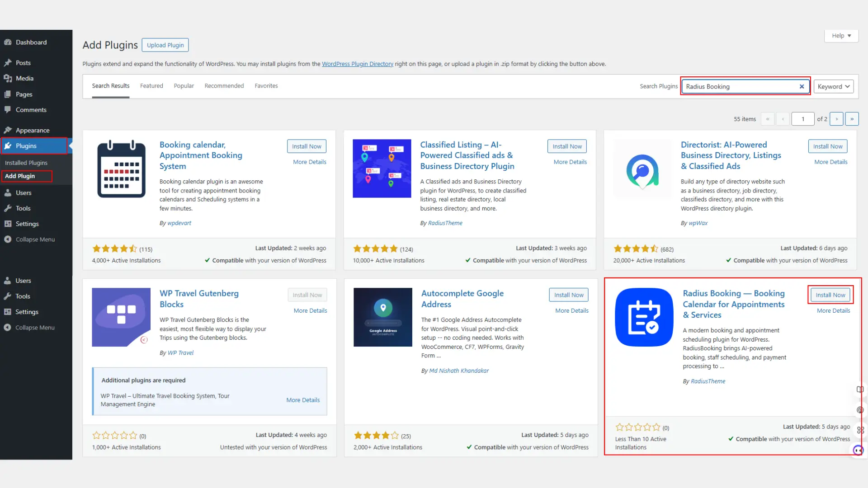
Task: Open Directorist plugin title link
Action: (x=731, y=155)
